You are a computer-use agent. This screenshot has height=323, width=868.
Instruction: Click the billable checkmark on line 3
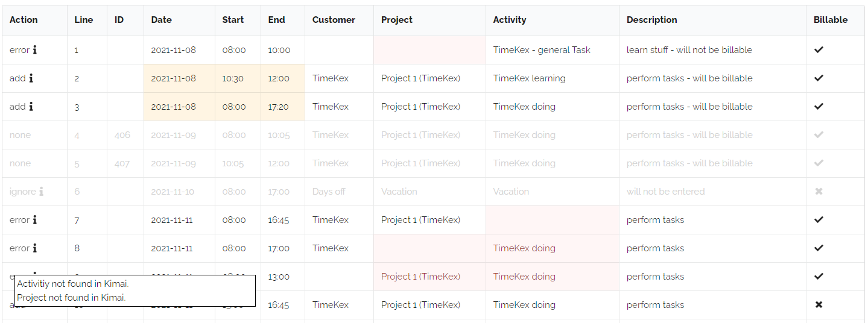tap(819, 107)
